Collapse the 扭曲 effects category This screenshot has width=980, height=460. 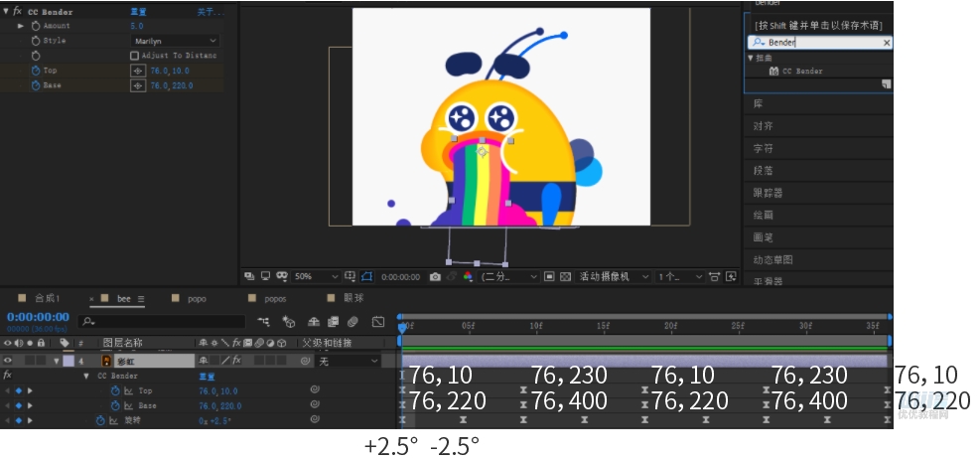(751, 58)
